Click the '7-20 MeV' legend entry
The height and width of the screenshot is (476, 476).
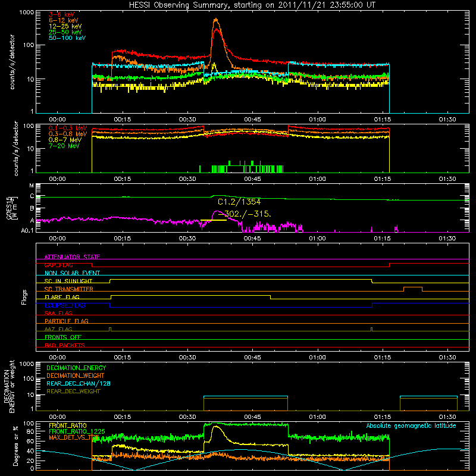(64, 146)
